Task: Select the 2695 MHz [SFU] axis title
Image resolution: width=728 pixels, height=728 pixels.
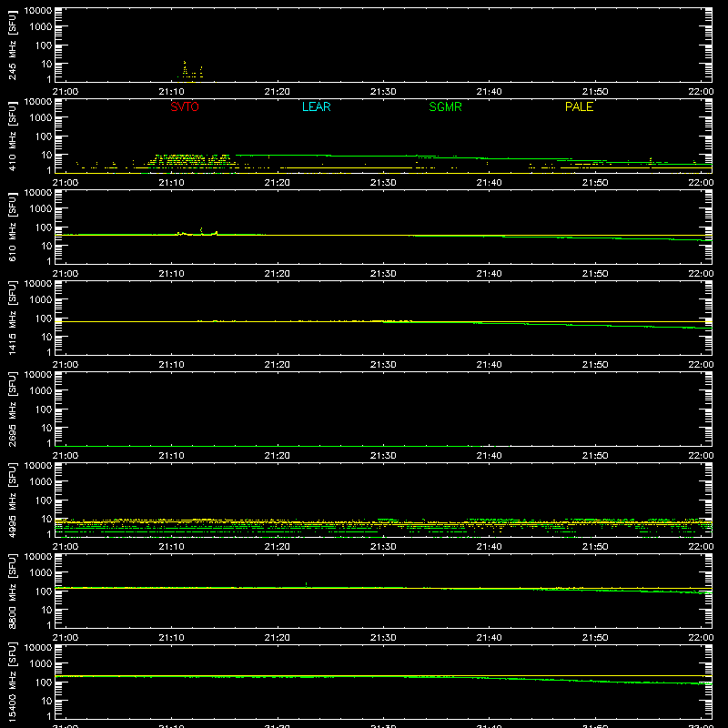Action: (x=12, y=409)
